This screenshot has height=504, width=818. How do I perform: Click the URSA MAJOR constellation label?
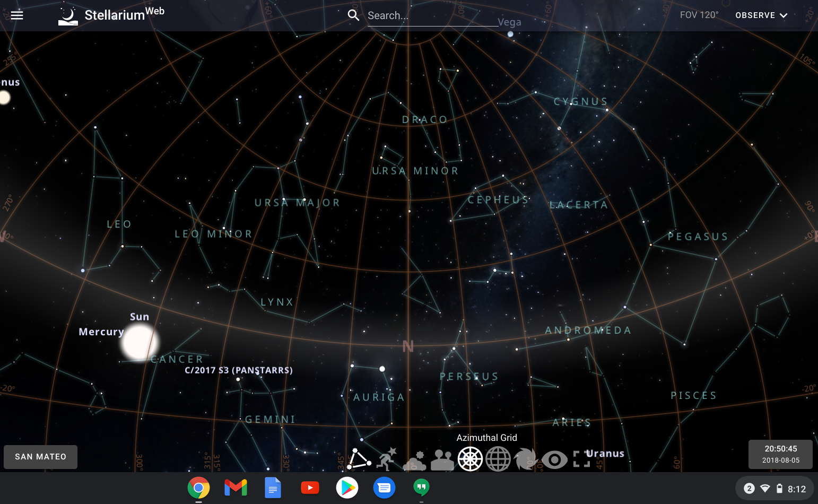point(297,203)
